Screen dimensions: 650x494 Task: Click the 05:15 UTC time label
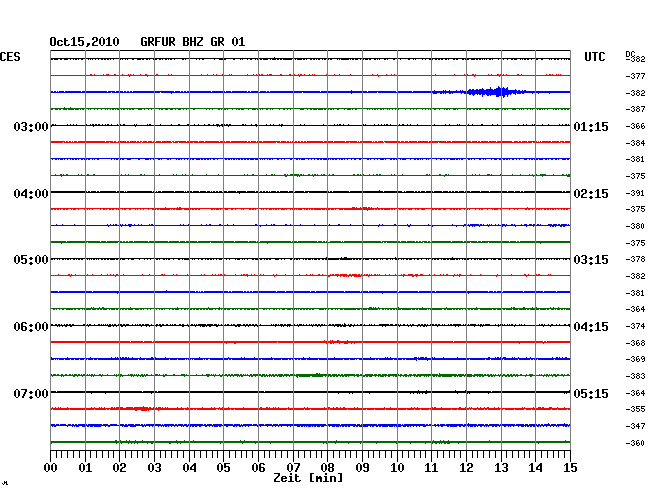click(x=591, y=393)
